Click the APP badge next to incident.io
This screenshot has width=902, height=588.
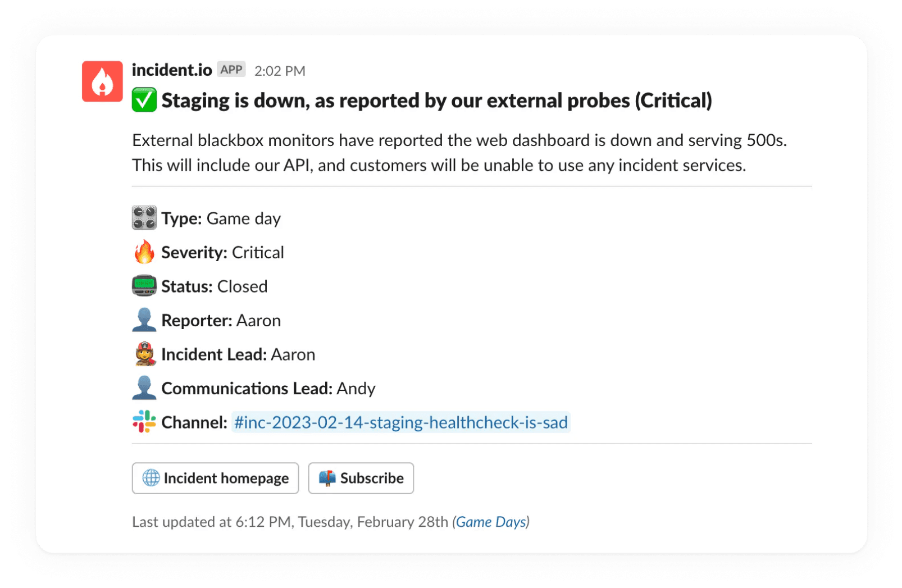pyautogui.click(x=231, y=70)
